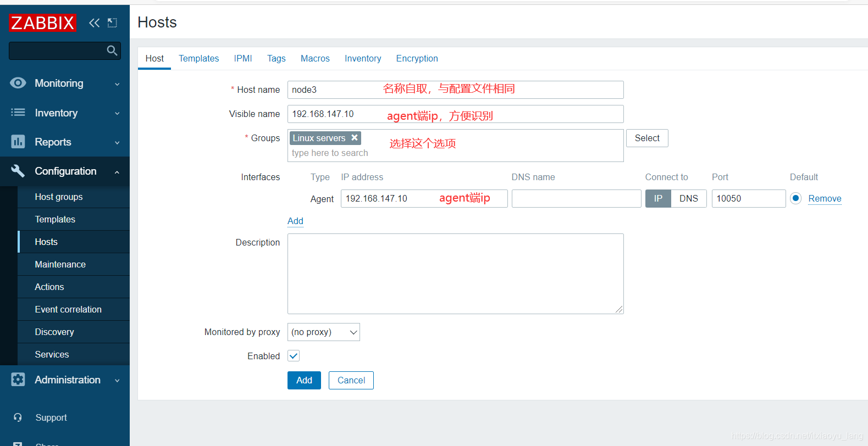Expand the Inventory sidebar menu chevron
The image size is (868, 446).
click(x=117, y=113)
